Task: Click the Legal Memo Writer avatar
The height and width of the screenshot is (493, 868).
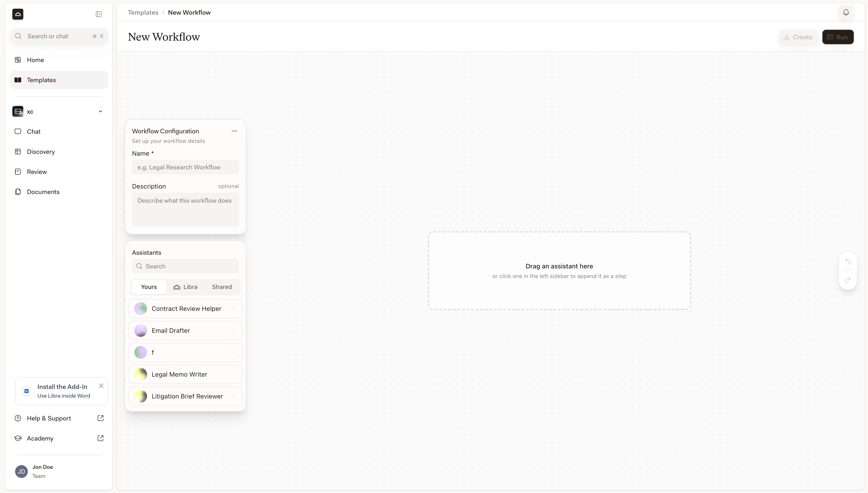Action: point(141,375)
